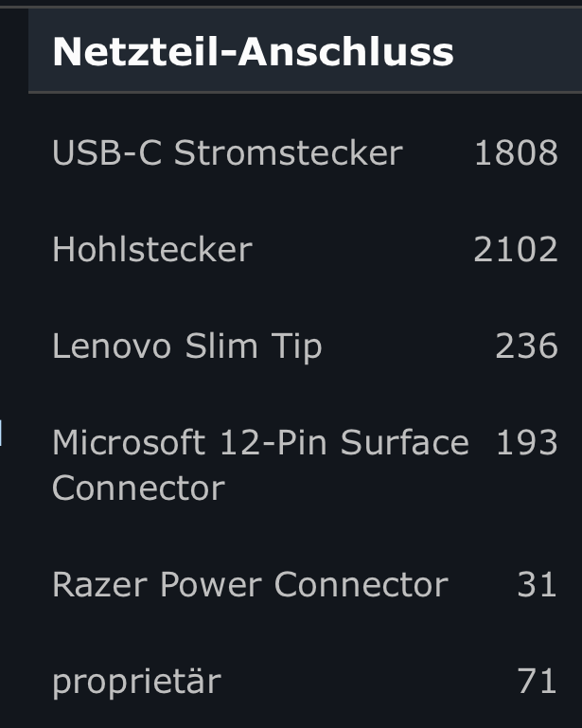Click the 71 count next to proprietär
The height and width of the screenshot is (728, 582).
[537, 681]
